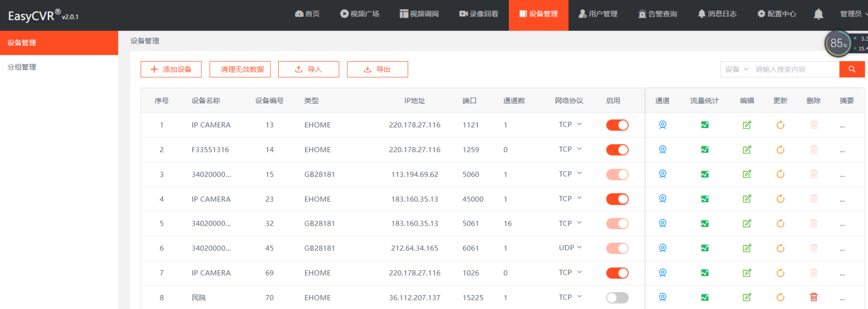Viewport: 868px width, 309px height.
Task: Open summary ellipsis for device number 13
Action: [x=842, y=126]
